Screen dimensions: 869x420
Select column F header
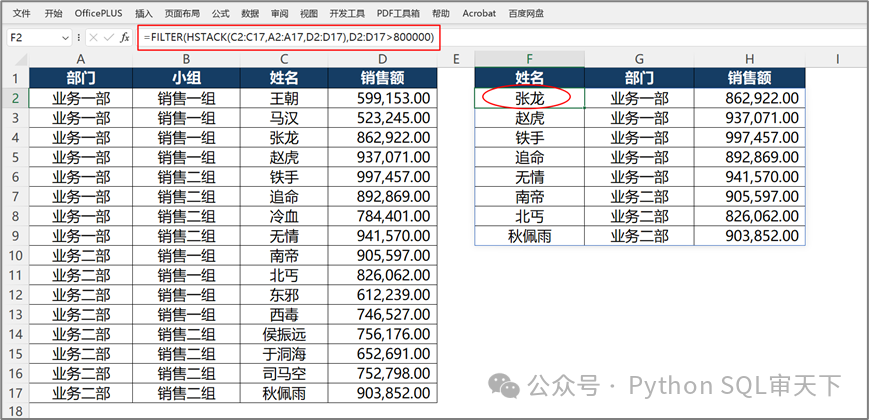pyautogui.click(x=529, y=59)
